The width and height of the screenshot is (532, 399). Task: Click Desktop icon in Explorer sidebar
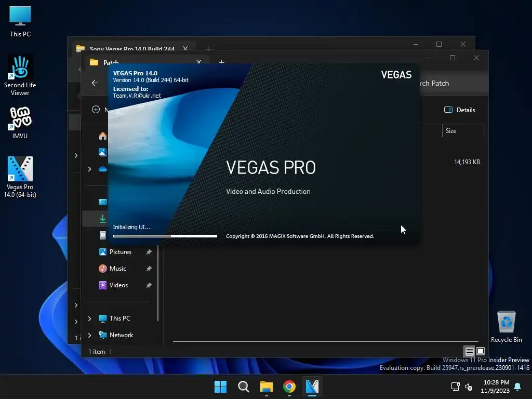102,202
